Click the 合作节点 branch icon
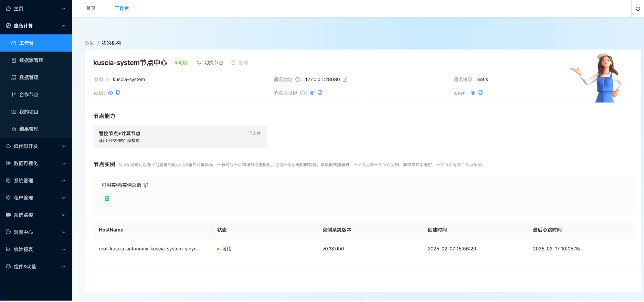 coord(14,95)
